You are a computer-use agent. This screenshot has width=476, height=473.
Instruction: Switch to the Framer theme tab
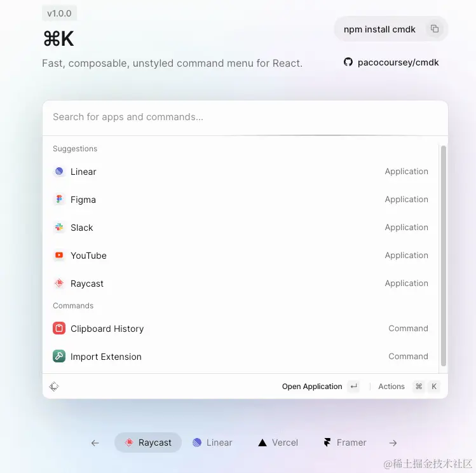(x=345, y=442)
